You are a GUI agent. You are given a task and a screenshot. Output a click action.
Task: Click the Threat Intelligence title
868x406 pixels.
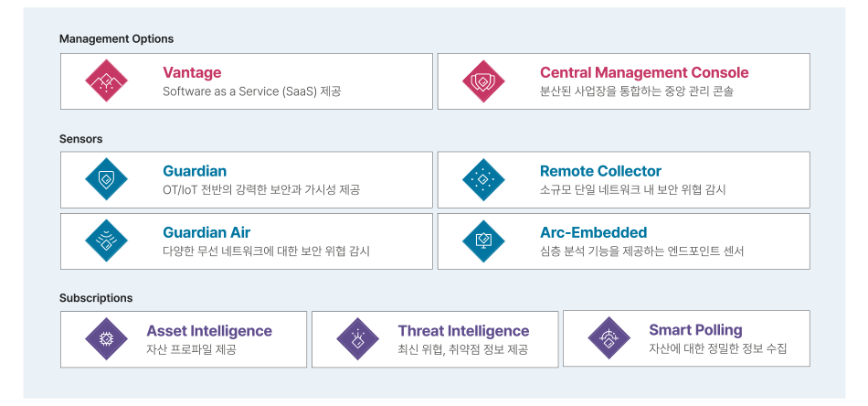point(463,331)
